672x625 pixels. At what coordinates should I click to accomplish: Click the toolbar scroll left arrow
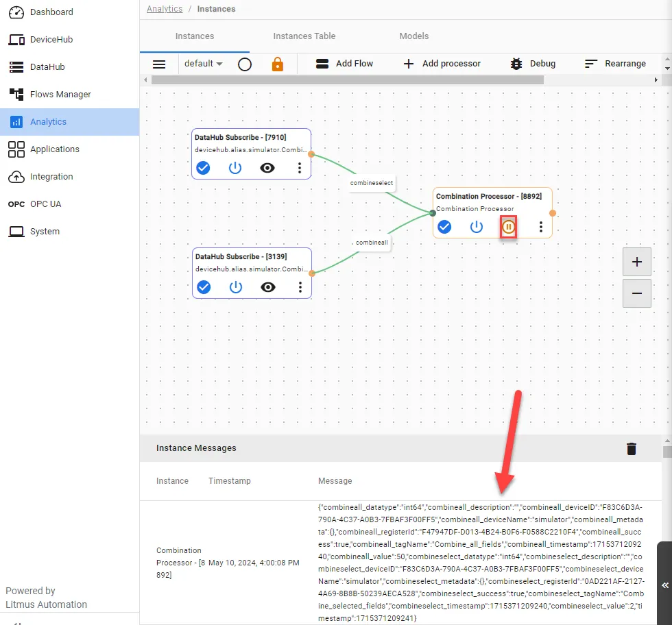click(x=145, y=80)
